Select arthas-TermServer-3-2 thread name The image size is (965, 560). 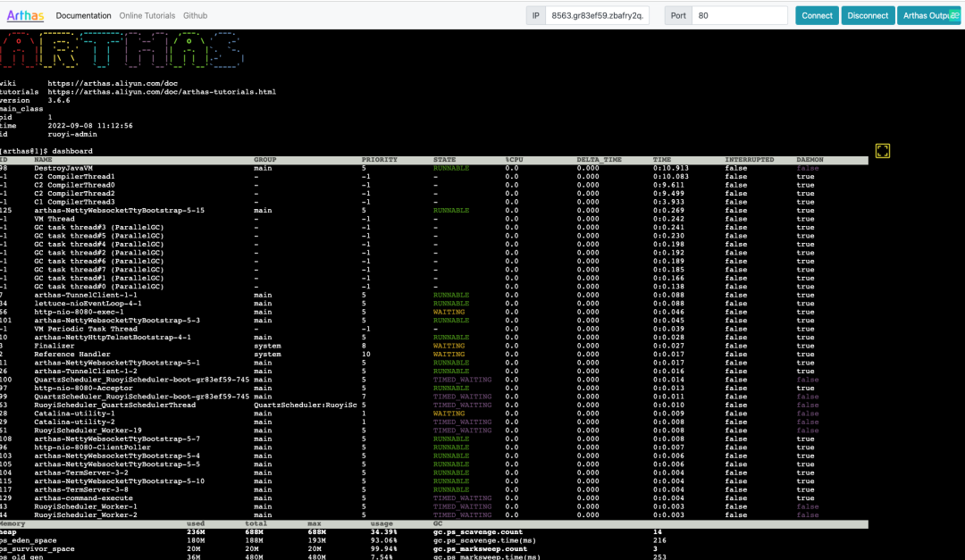(81, 472)
